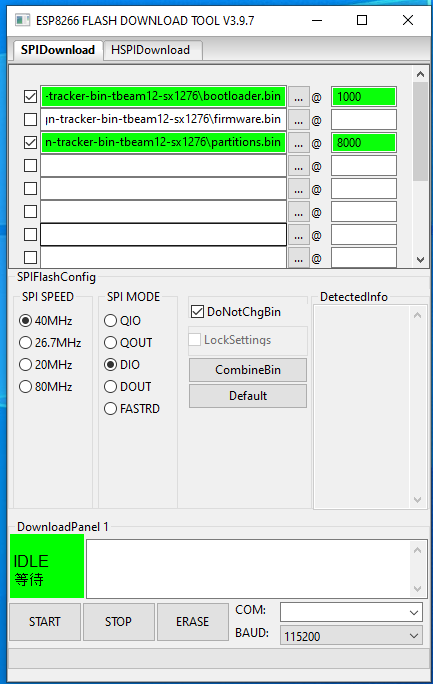Select 80MHz SPI speed
Image resolution: width=433 pixels, height=684 pixels.
(x=25, y=386)
